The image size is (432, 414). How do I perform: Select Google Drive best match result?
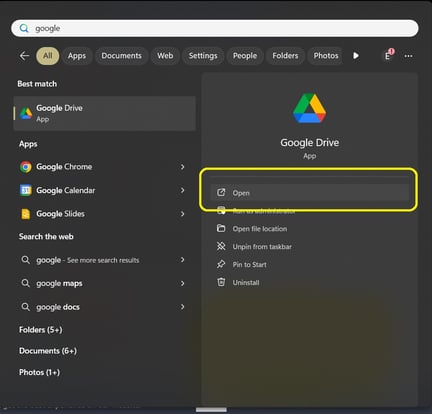click(105, 113)
